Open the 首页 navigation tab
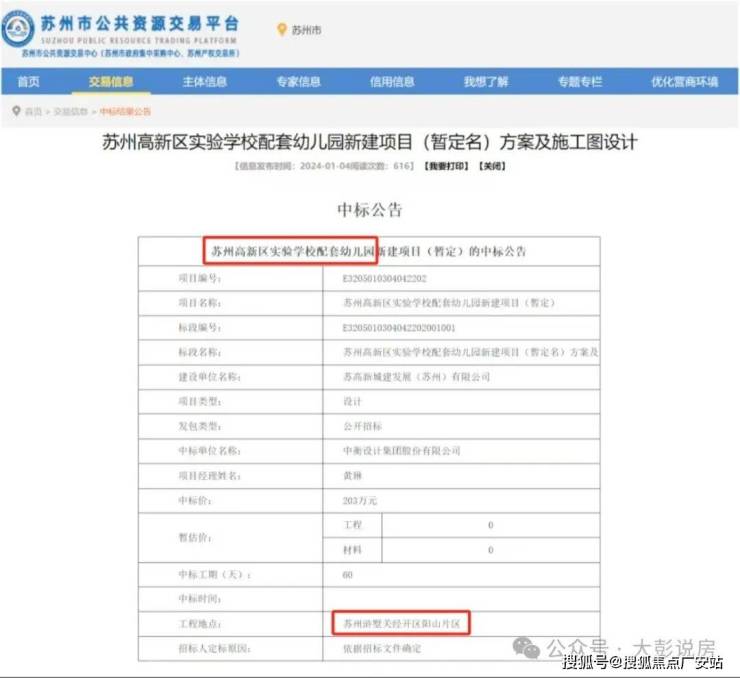 tap(29, 82)
